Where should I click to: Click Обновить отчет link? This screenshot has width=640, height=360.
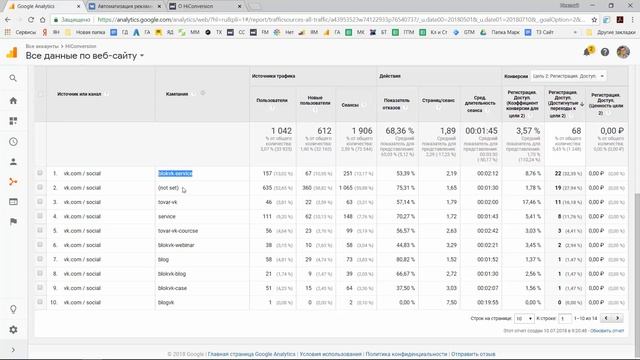pyautogui.click(x=607, y=331)
